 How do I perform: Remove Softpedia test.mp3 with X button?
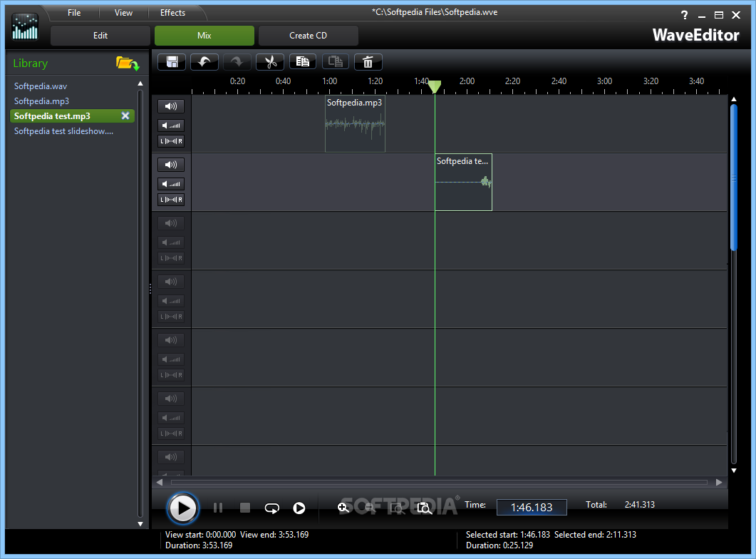tap(125, 116)
